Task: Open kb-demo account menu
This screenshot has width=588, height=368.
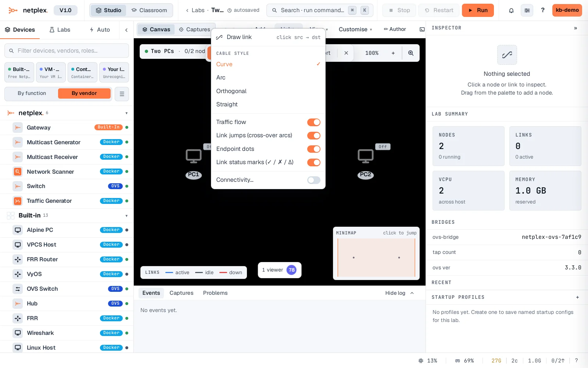Action: (x=567, y=10)
